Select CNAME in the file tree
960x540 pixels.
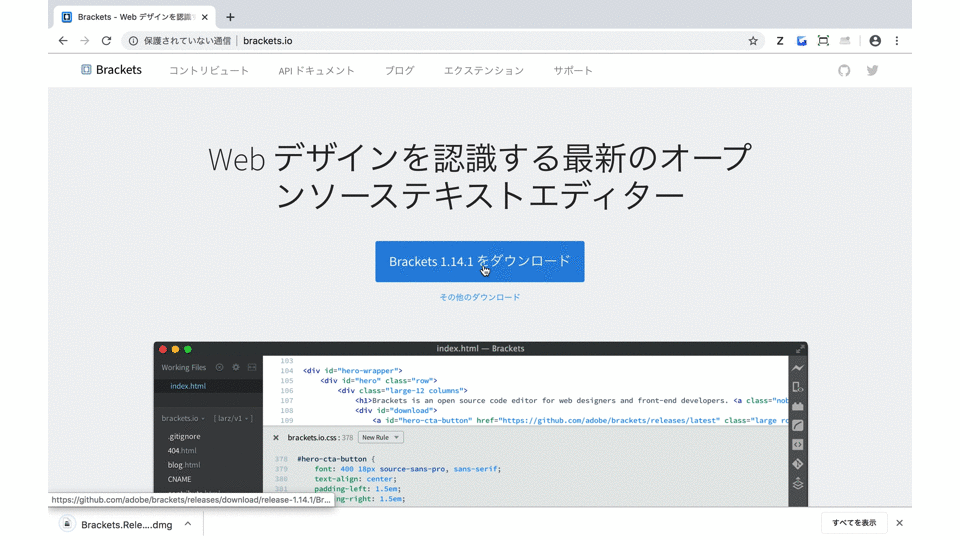pyautogui.click(x=179, y=479)
